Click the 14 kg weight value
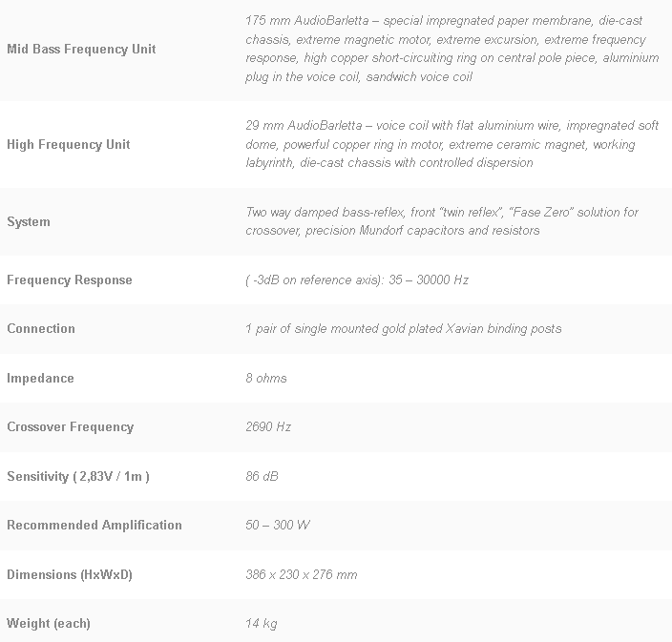Image resolution: width=672 pixels, height=642 pixels. coord(261,624)
